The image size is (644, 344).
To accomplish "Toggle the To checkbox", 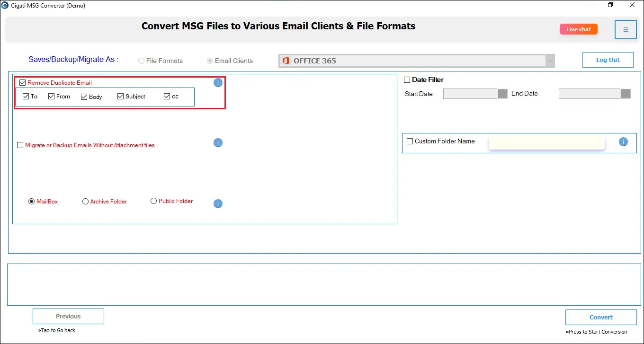I will click(x=26, y=96).
